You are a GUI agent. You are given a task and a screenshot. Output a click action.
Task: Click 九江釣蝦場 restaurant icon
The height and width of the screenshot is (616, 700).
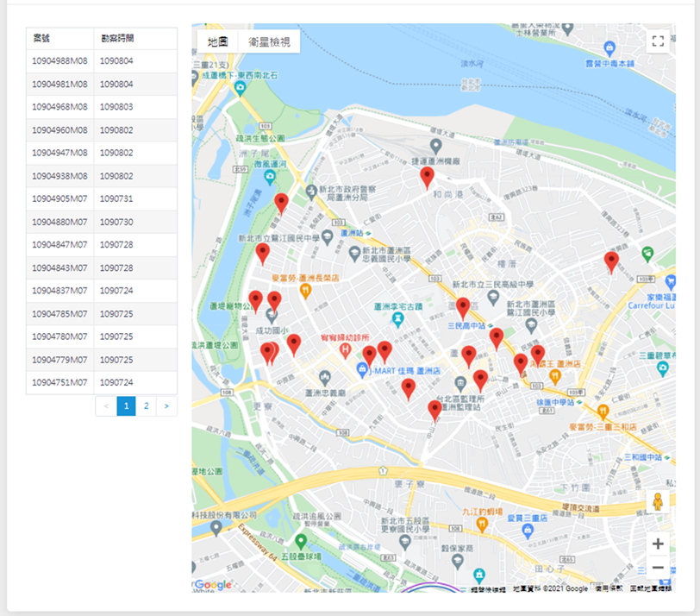482,525
